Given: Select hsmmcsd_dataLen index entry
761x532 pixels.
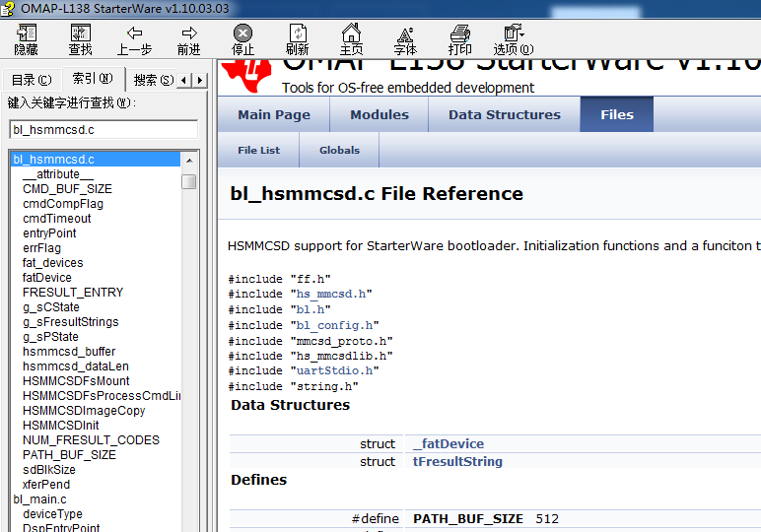Looking at the screenshot, I should (76, 366).
